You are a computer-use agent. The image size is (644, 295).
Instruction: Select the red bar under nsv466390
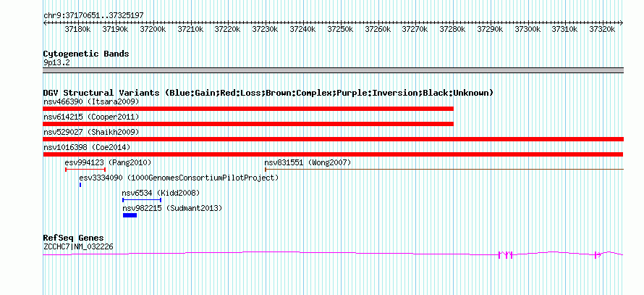[248, 109]
